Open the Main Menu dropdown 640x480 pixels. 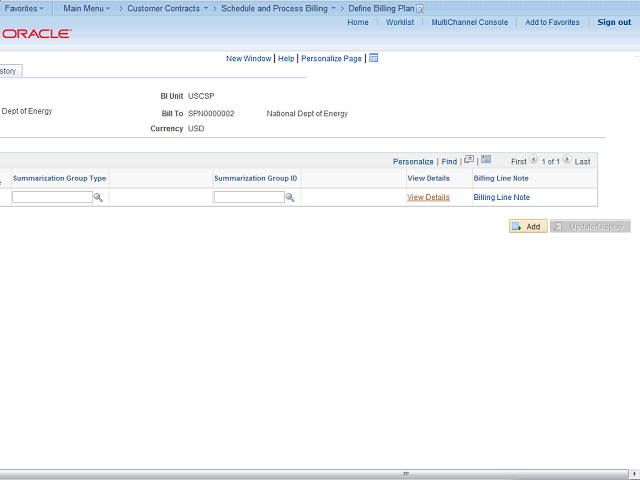(x=87, y=8)
